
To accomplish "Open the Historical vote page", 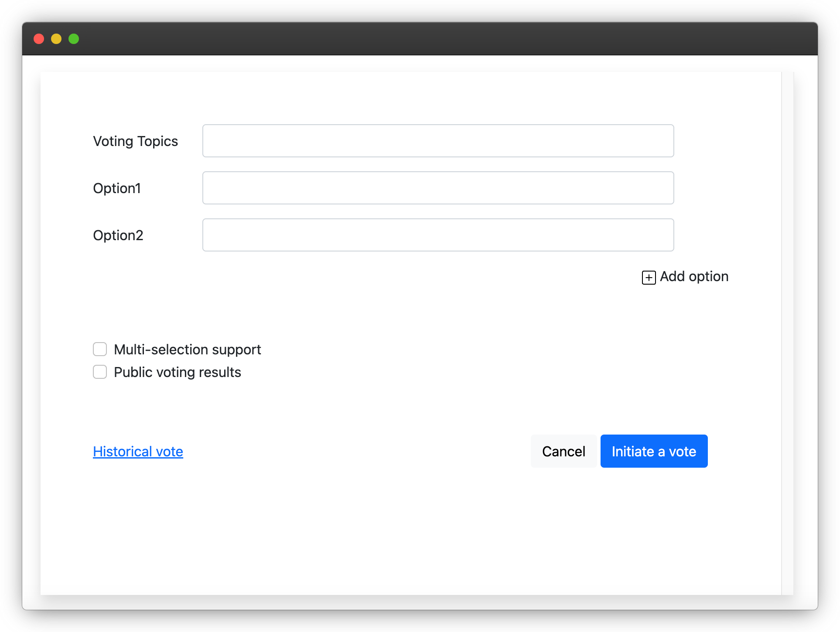I will [x=138, y=451].
